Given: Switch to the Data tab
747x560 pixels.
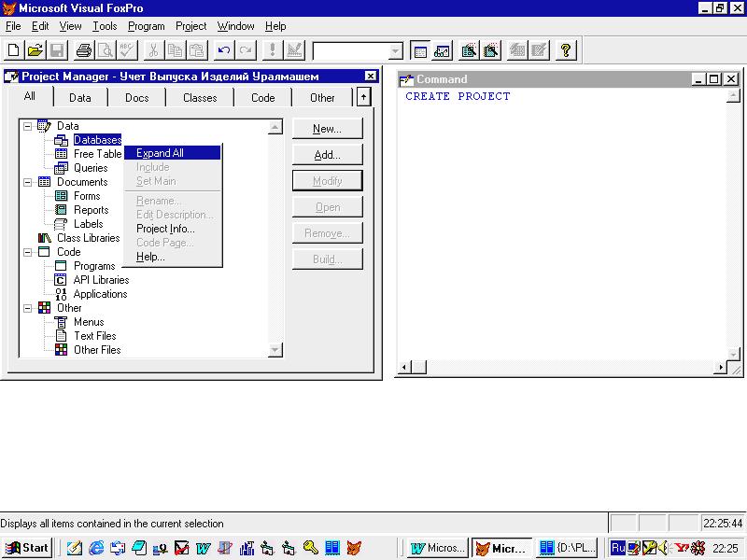Looking at the screenshot, I should (x=80, y=98).
